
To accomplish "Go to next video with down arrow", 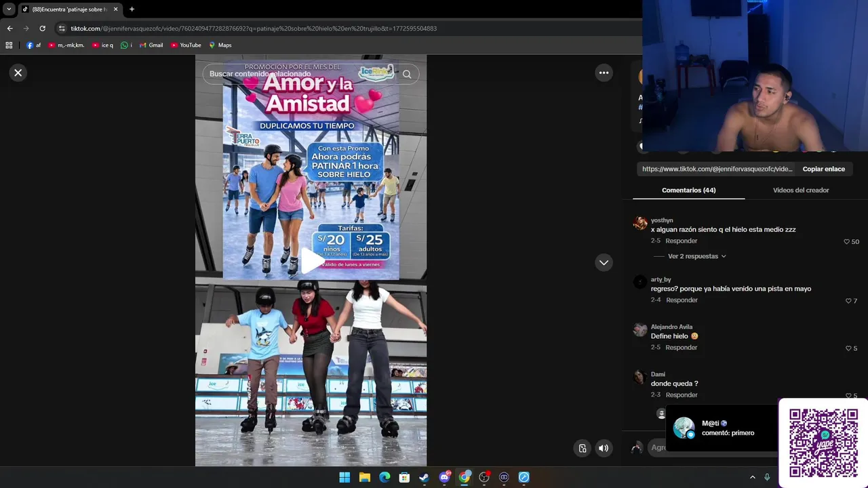I will point(604,262).
